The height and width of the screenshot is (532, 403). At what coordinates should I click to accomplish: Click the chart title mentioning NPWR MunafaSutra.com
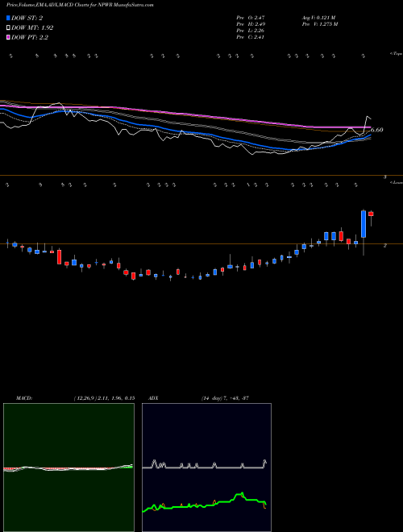pyautogui.click(x=80, y=6)
